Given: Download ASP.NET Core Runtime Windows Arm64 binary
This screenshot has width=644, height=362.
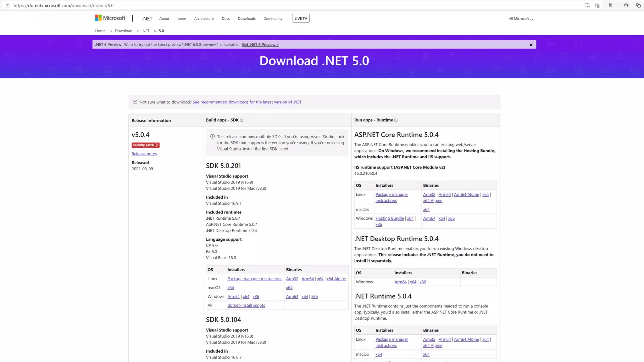Looking at the screenshot, I should click(429, 218).
